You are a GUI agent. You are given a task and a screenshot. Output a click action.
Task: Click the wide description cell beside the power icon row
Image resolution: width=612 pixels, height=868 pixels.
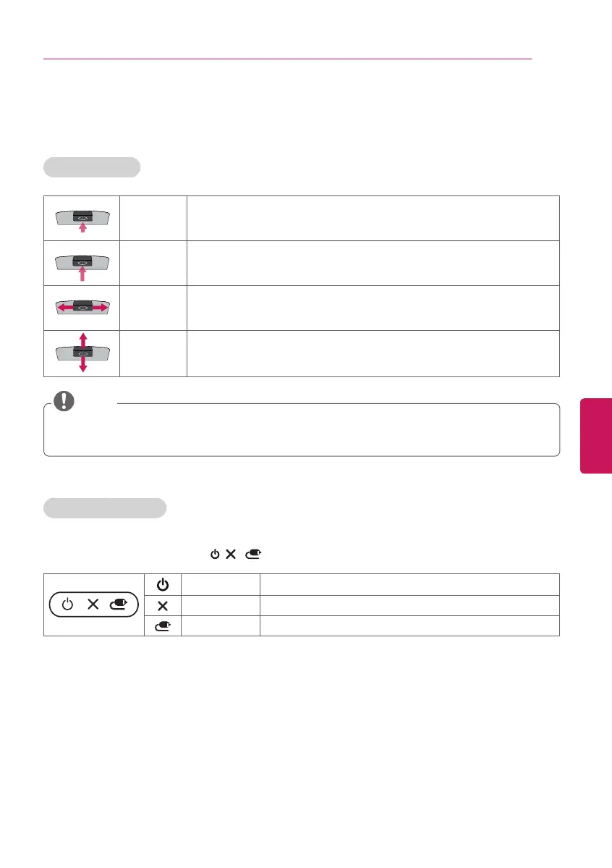[x=409, y=584]
